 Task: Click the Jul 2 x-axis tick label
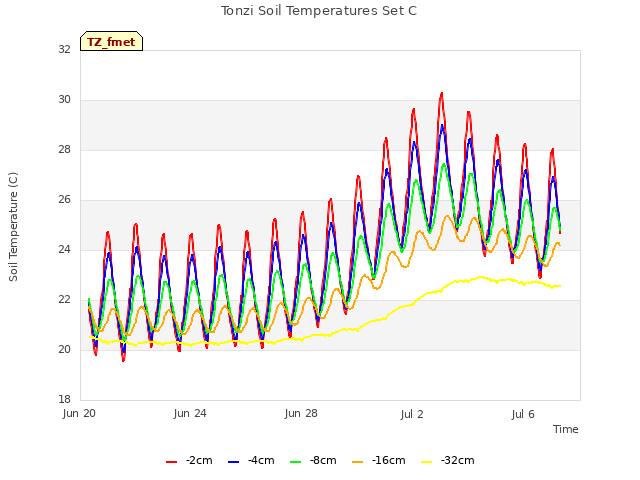click(x=412, y=414)
